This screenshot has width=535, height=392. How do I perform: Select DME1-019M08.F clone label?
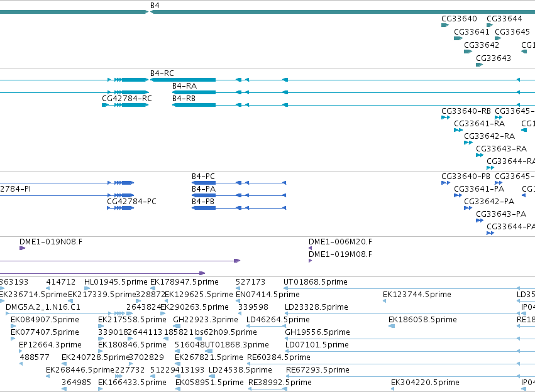point(340,254)
